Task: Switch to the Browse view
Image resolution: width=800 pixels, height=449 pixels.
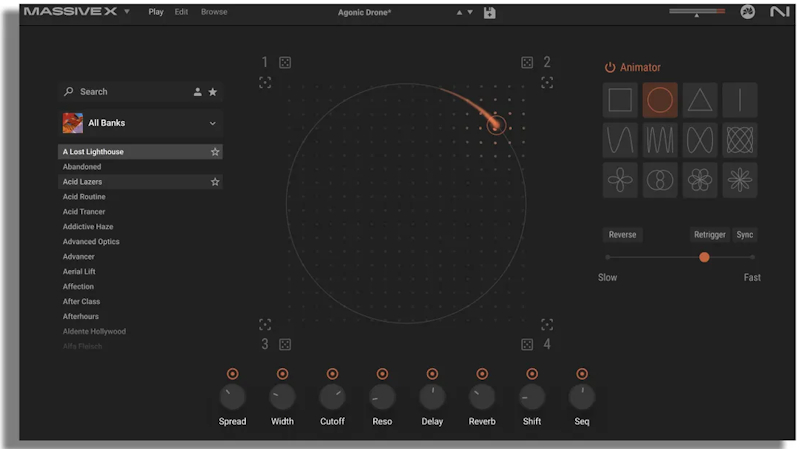Action: coord(214,12)
